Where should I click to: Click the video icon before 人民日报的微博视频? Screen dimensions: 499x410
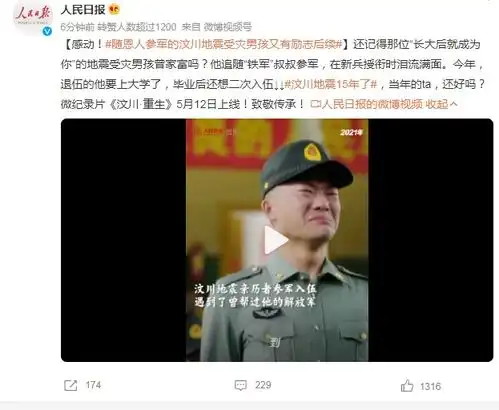pos(315,104)
